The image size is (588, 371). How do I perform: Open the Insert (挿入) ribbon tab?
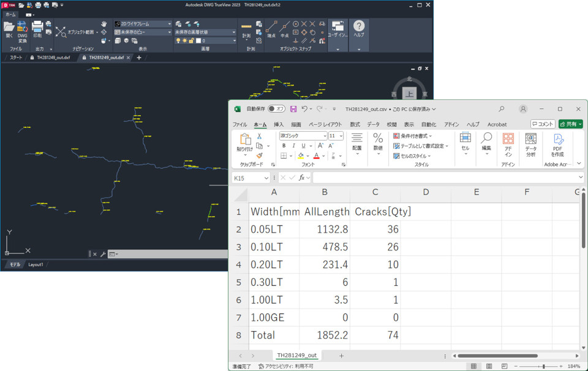(278, 124)
